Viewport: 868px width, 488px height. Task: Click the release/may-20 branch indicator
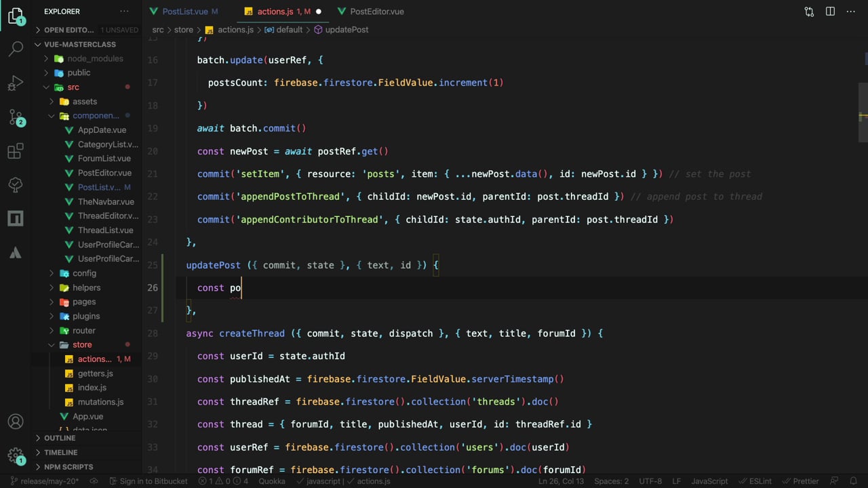(x=45, y=481)
